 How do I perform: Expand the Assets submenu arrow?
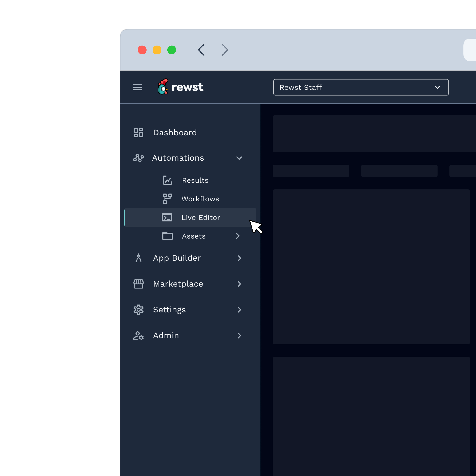(238, 236)
